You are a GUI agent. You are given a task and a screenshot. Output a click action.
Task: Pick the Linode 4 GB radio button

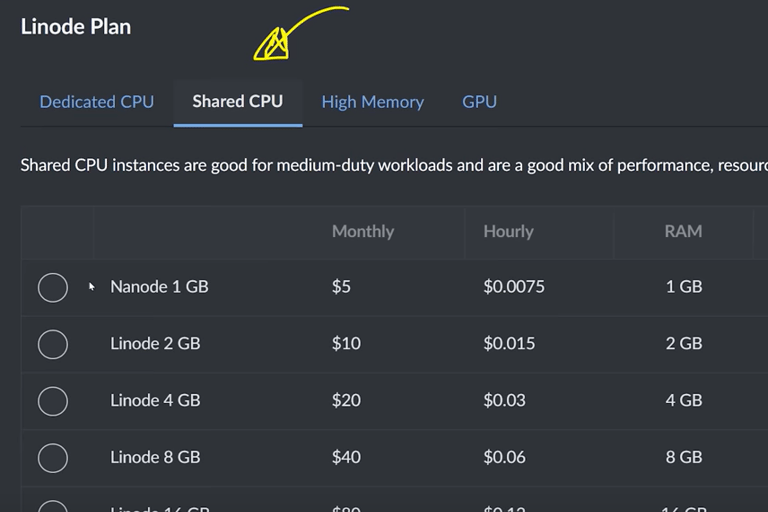point(52,401)
